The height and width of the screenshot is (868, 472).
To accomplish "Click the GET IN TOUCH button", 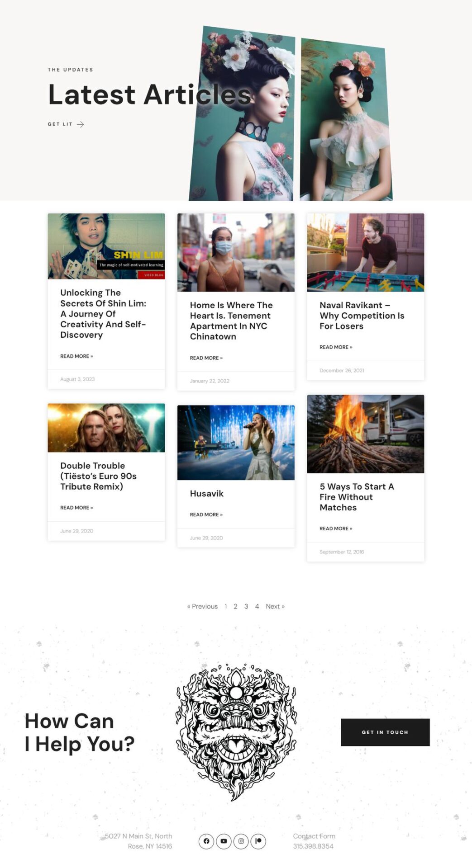I will point(385,732).
